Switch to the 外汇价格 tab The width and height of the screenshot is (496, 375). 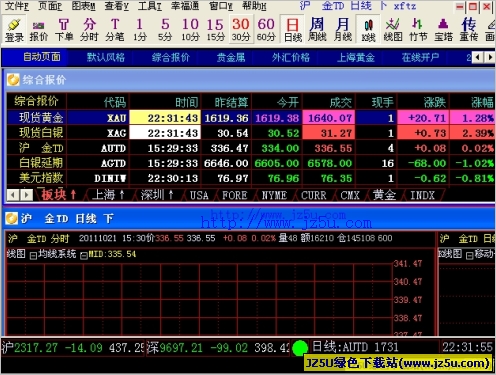[x=291, y=57]
